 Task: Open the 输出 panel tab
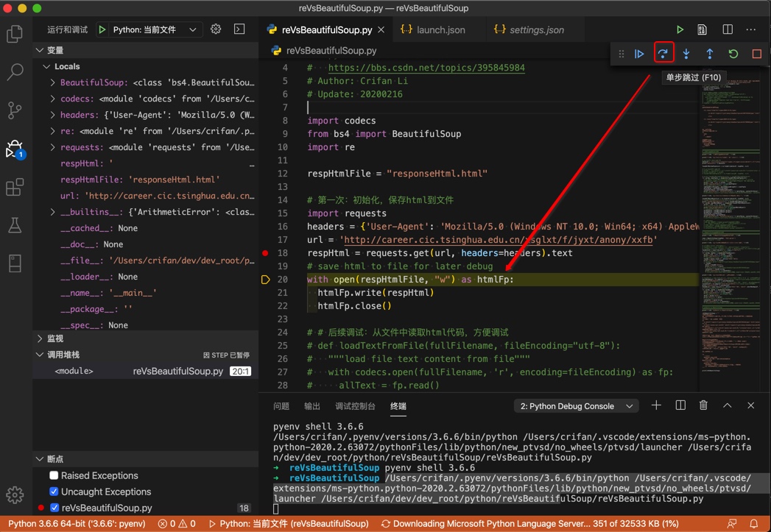(312, 406)
